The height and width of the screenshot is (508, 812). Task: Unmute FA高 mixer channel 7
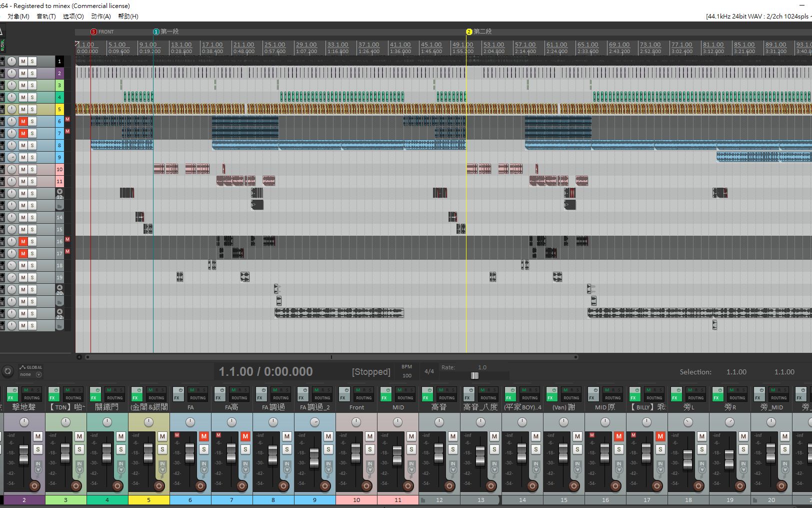pyautogui.click(x=245, y=436)
